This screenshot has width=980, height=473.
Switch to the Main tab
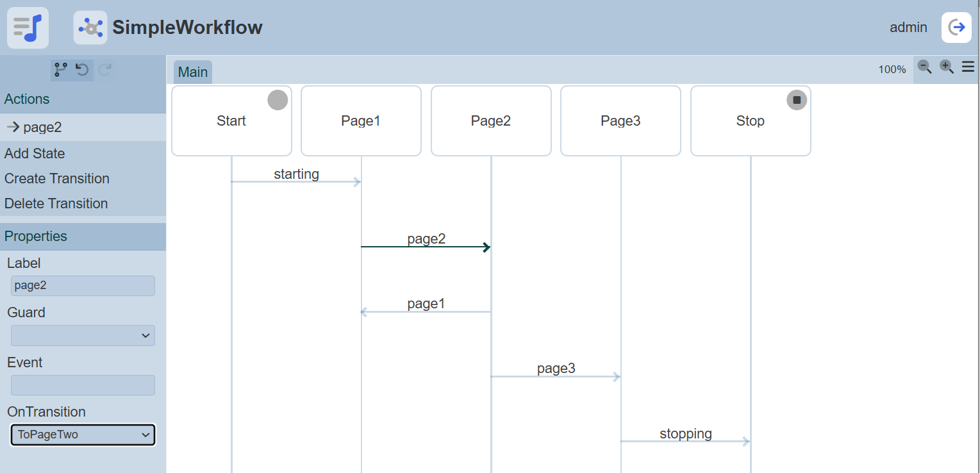coord(193,72)
